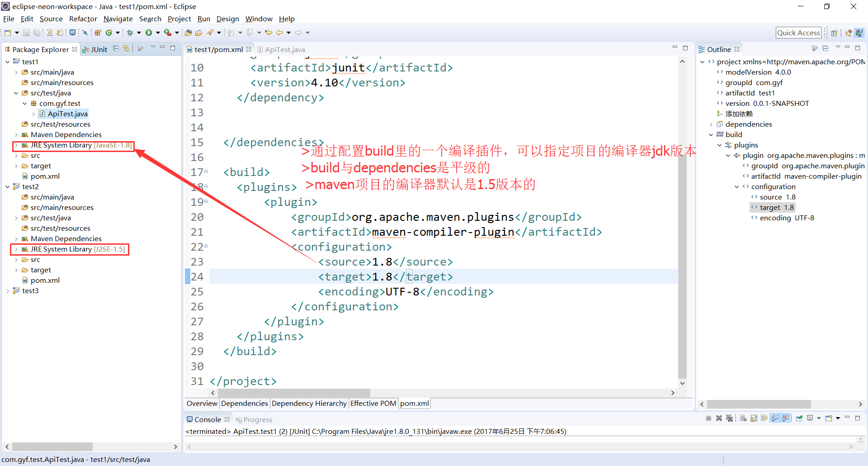Toggle Word Wrap in Console toolbar
The width and height of the screenshot is (868, 466).
click(764, 418)
